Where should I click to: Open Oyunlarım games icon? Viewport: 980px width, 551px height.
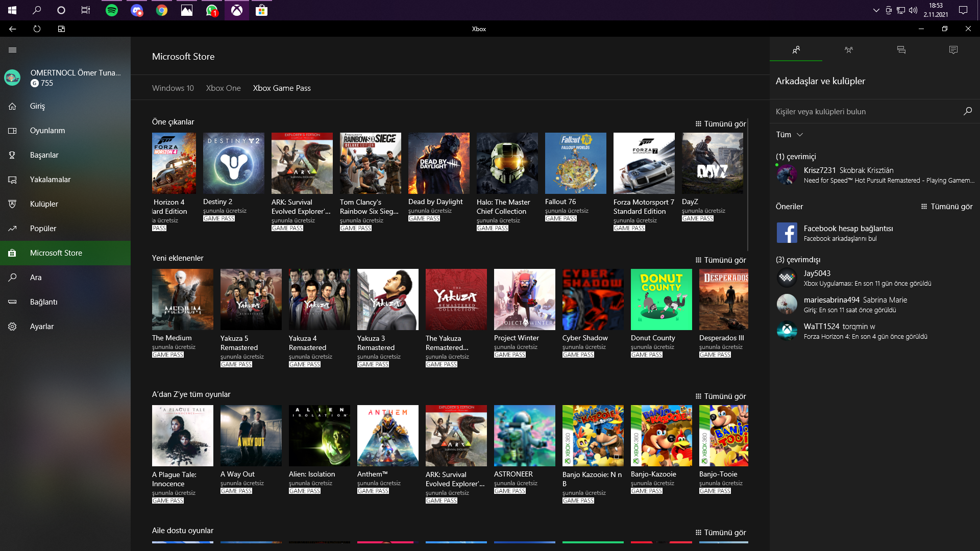(x=12, y=131)
